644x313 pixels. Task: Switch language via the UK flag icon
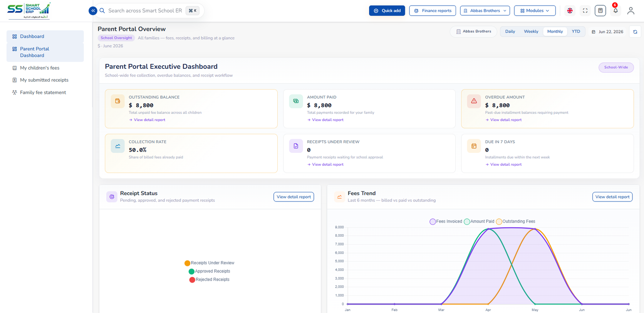[x=570, y=11]
